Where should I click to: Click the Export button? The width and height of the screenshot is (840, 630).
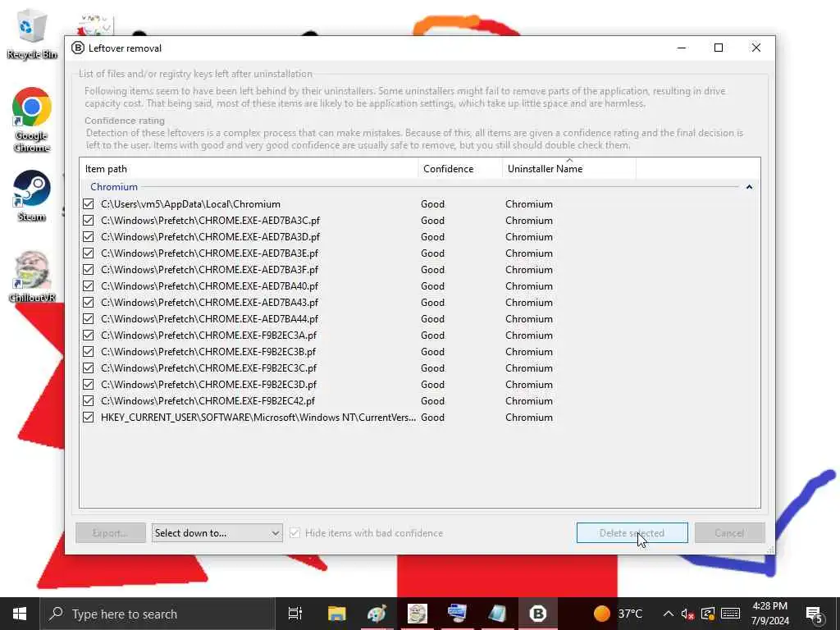pos(111,533)
